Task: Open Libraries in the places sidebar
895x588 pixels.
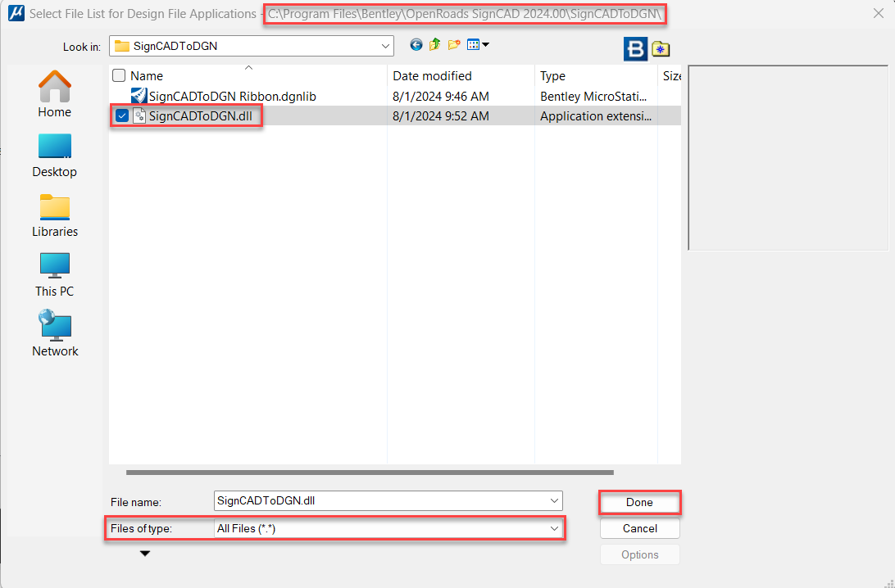Action: 55,215
